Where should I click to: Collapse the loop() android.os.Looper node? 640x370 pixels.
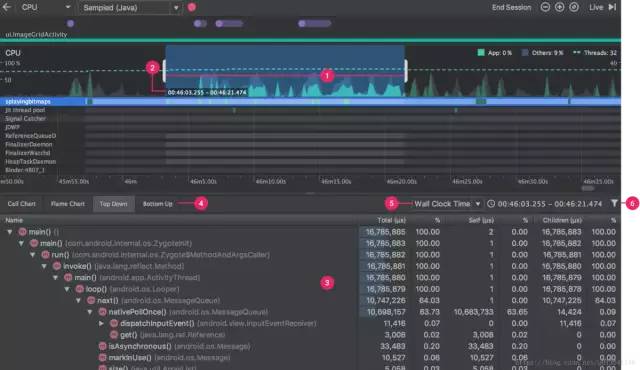(x=67, y=289)
